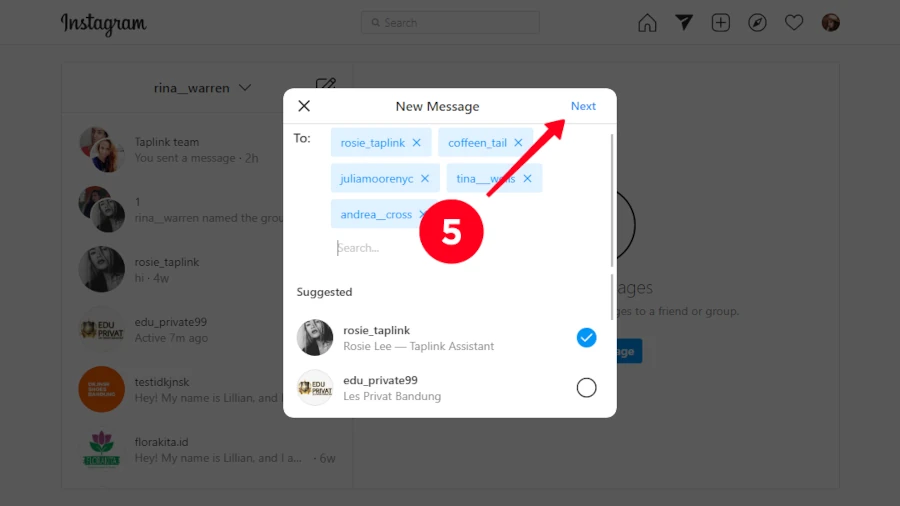The height and width of the screenshot is (506, 900).
Task: Open the profile avatar in the top bar
Action: 831,23
